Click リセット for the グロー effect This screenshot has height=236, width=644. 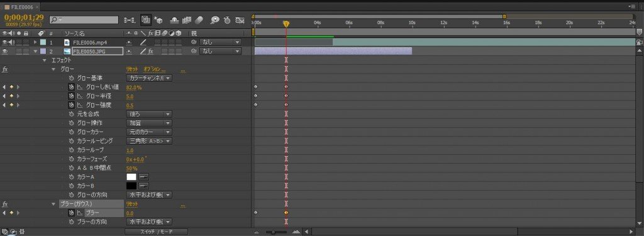(x=132, y=69)
